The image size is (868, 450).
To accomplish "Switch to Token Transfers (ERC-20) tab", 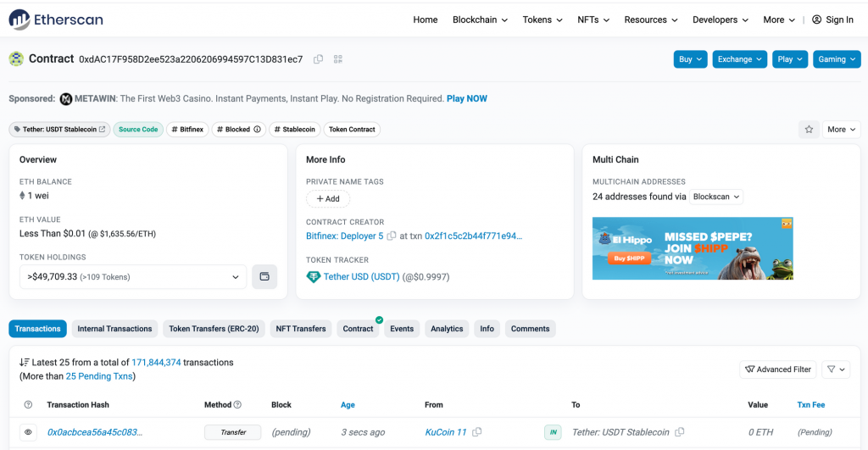I will (214, 329).
